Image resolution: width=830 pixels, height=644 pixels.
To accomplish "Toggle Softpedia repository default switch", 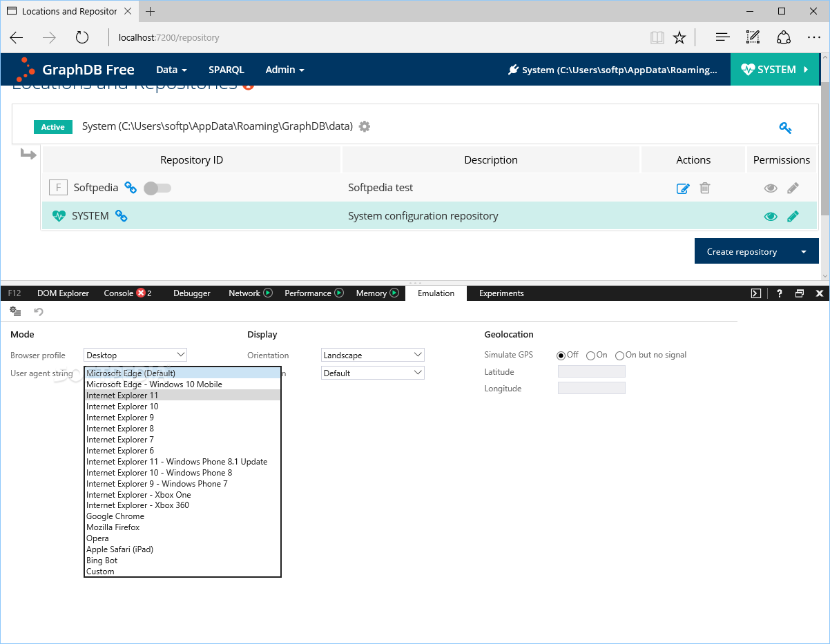I will coord(157,188).
